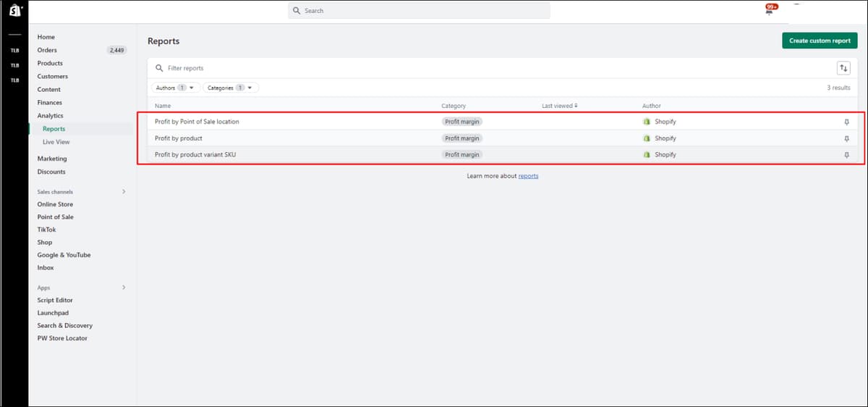
Task: Click Shopify author icon in Profit by product row
Action: pos(647,138)
